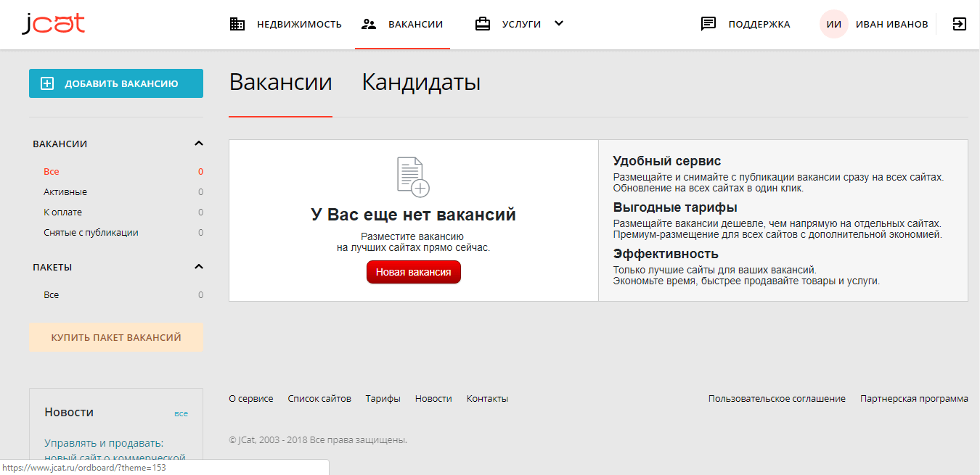Open the support chat icon
The image size is (980, 475).
coord(709,24)
